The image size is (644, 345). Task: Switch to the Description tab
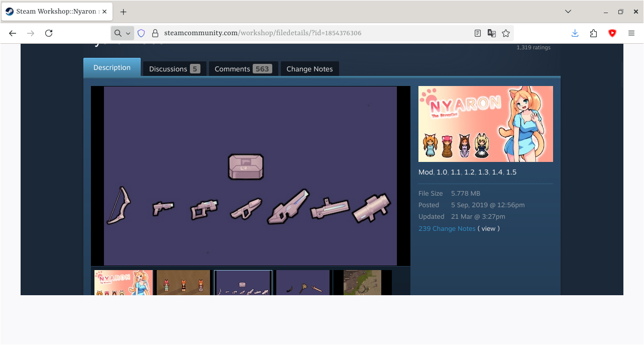[112, 67]
